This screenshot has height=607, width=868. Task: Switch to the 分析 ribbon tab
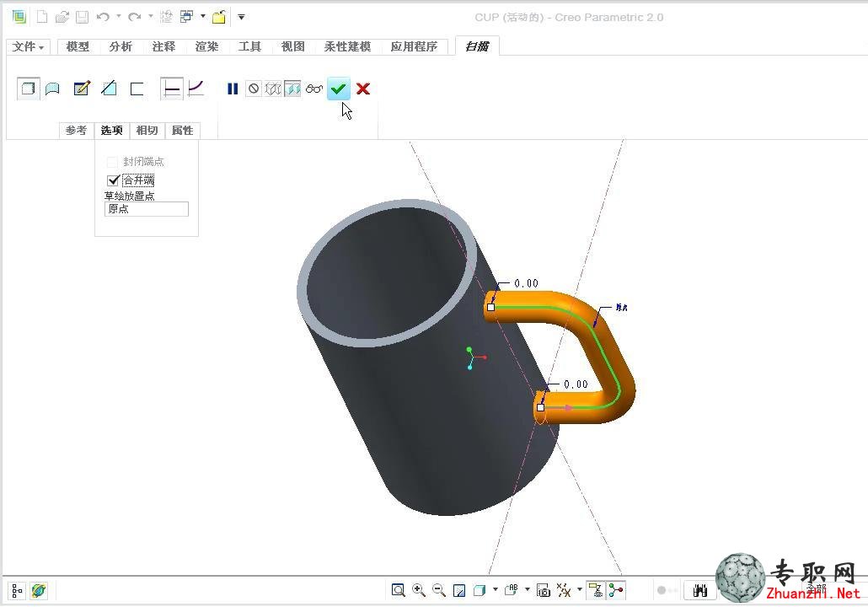pyautogui.click(x=121, y=46)
